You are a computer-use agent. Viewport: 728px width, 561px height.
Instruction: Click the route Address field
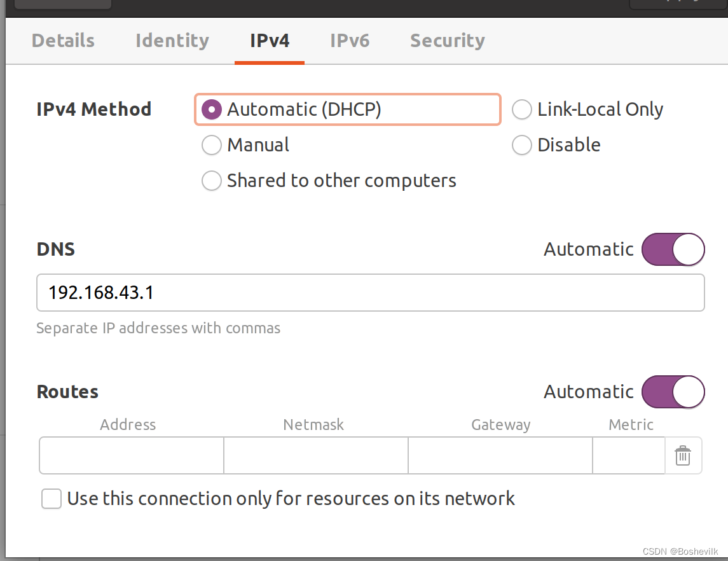tap(132, 455)
